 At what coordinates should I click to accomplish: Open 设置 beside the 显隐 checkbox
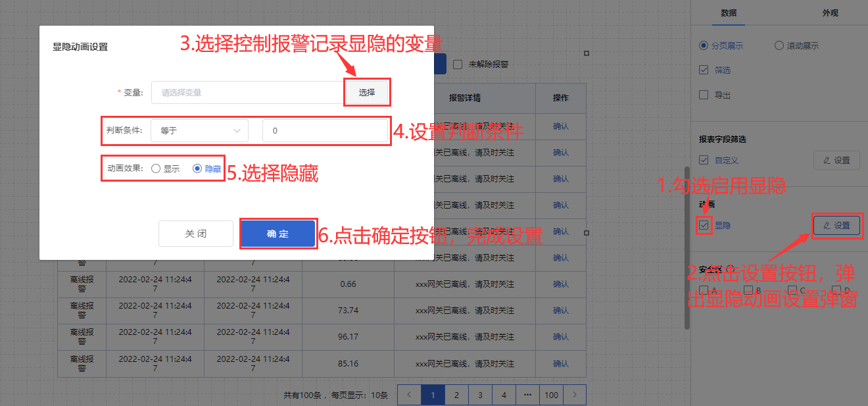pos(836,225)
